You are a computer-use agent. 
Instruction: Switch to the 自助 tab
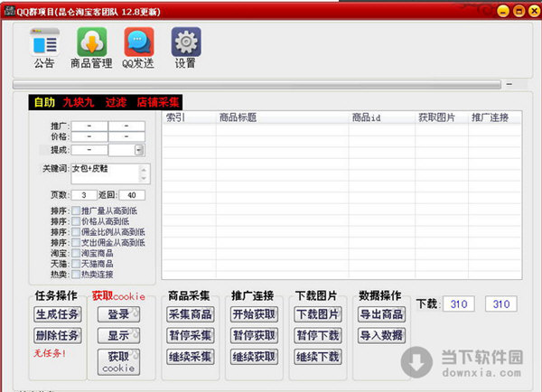(x=44, y=103)
